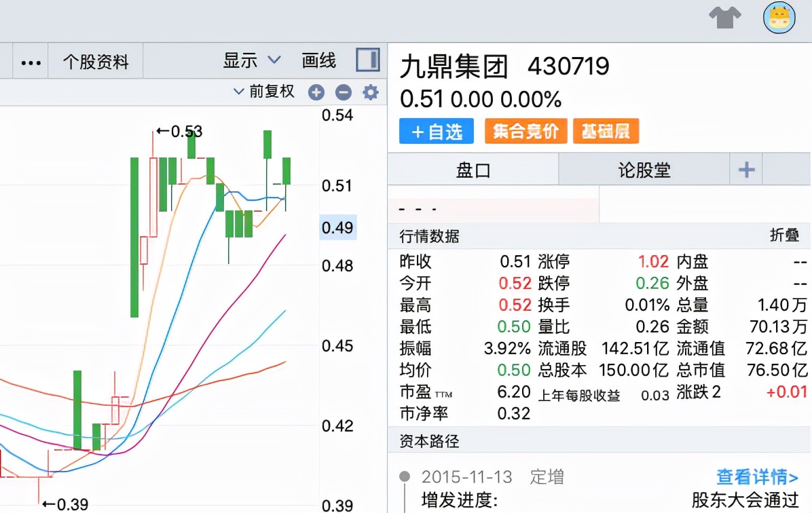812x513 pixels.
Task: Click the 换手 value 0.01%
Action: [x=647, y=305]
